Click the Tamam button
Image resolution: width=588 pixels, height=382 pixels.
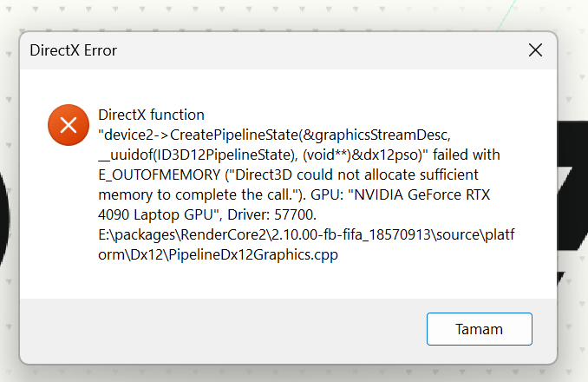pyautogui.click(x=479, y=329)
